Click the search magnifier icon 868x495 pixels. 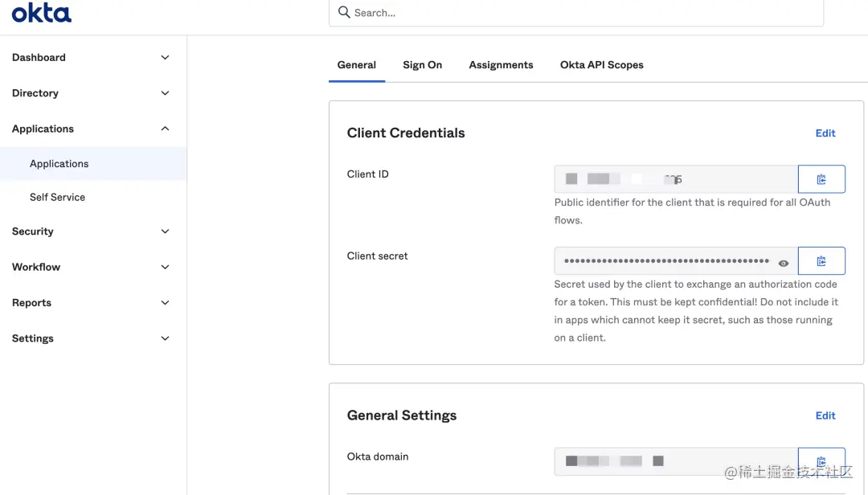(344, 12)
